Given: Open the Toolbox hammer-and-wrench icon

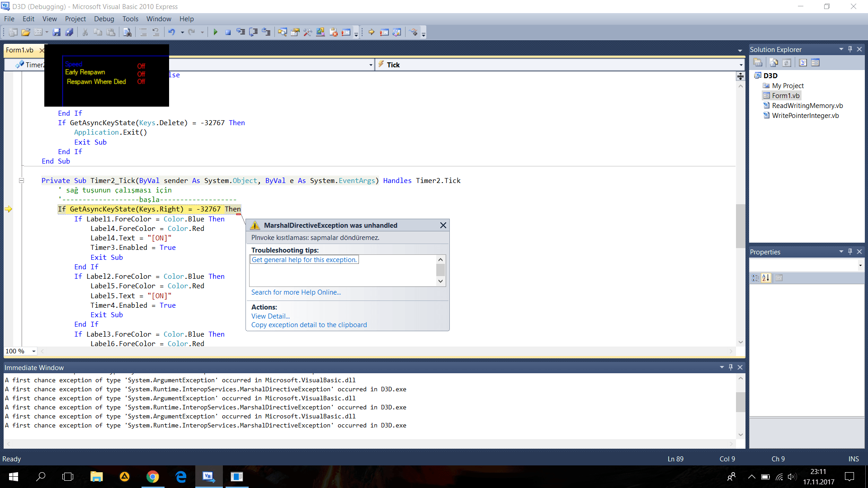Looking at the screenshot, I should pos(308,32).
